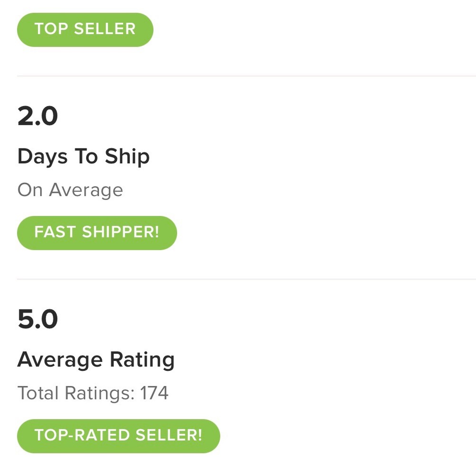Image resolution: width=476 pixels, height=476 pixels.
Task: Click the 5.0 rating value
Action: tap(38, 319)
